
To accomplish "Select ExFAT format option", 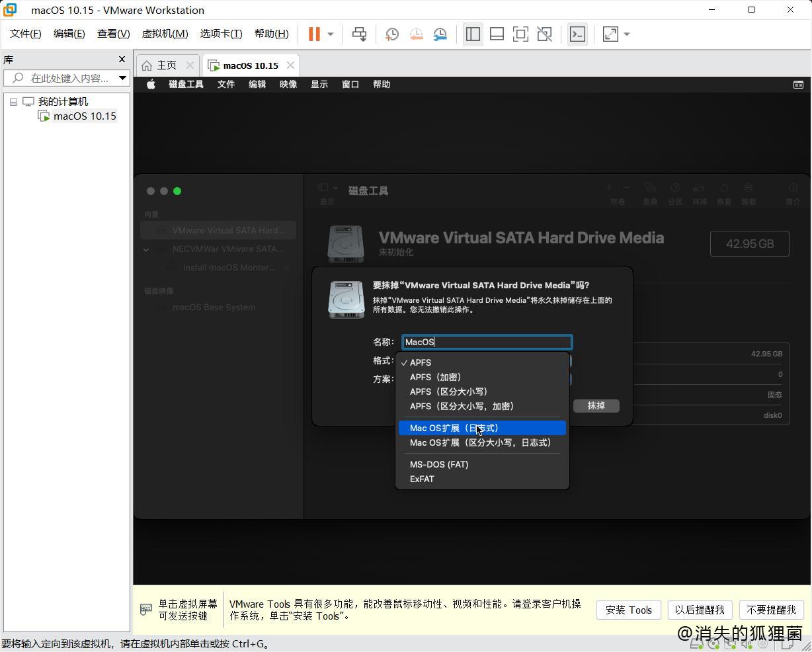I will (x=482, y=479).
